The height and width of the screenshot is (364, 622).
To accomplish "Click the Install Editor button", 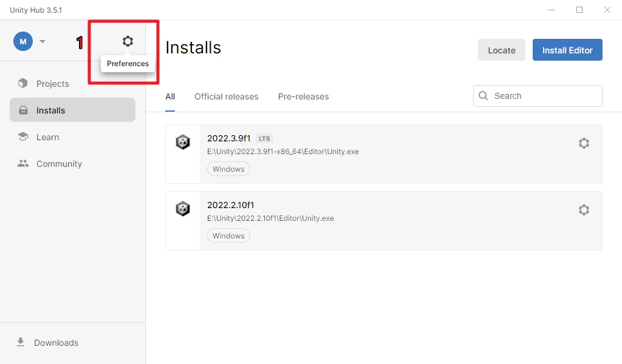I will coord(567,50).
